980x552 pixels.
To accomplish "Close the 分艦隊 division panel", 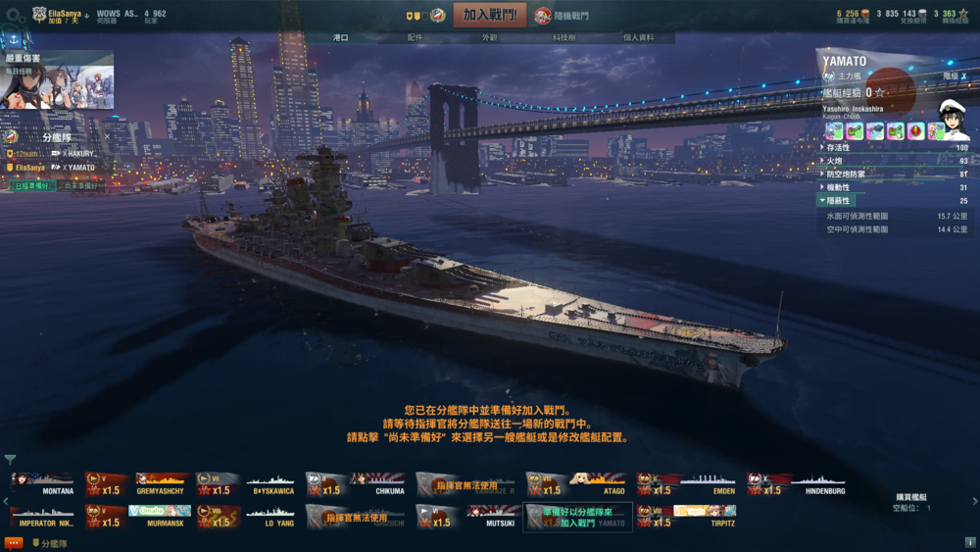I will coord(107,136).
